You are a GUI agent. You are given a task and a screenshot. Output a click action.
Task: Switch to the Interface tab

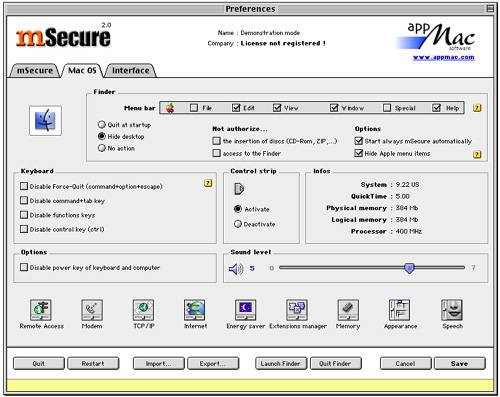pyautogui.click(x=130, y=71)
